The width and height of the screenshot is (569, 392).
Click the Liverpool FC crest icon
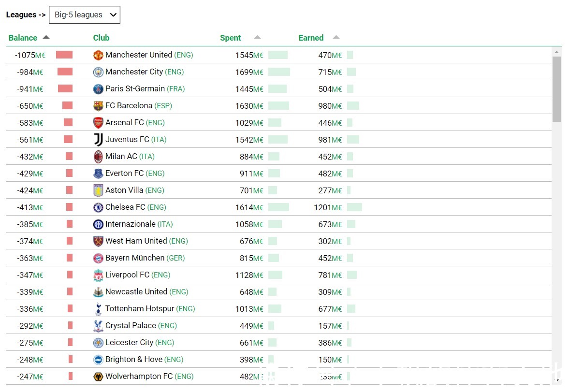click(98, 275)
